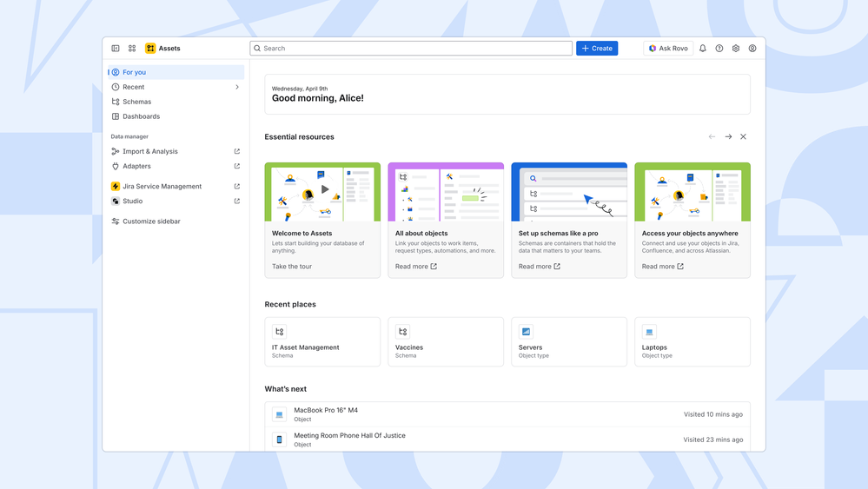Open the Laptops object type card
Screen dimensions: 868x489
click(x=692, y=341)
